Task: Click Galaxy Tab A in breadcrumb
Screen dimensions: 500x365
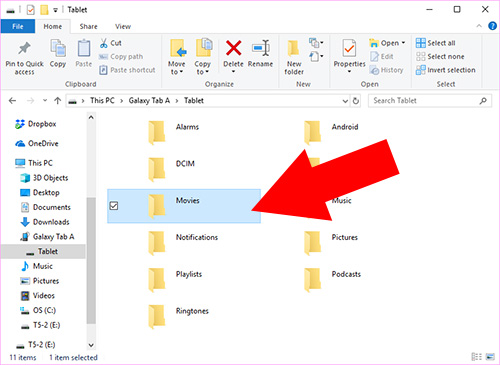Action: click(149, 100)
